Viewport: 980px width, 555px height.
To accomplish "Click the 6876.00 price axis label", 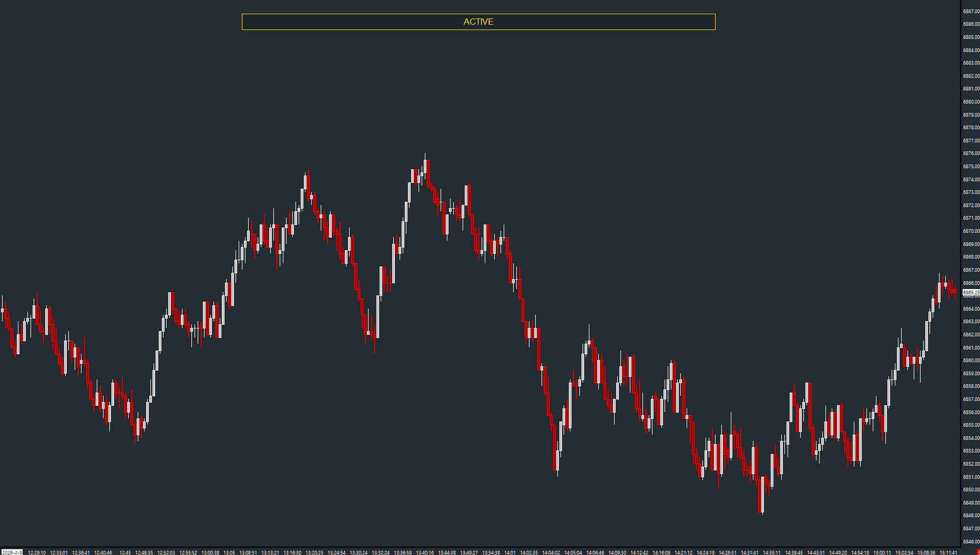I will click(971, 153).
